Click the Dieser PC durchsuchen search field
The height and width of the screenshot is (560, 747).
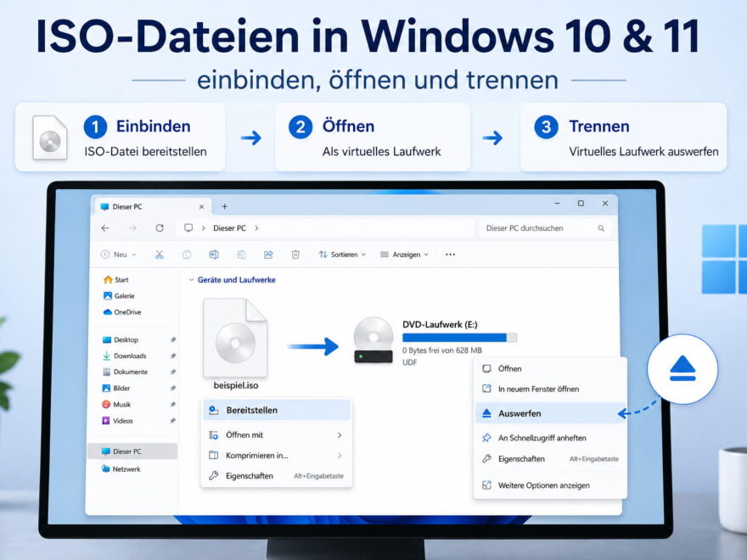tap(544, 228)
